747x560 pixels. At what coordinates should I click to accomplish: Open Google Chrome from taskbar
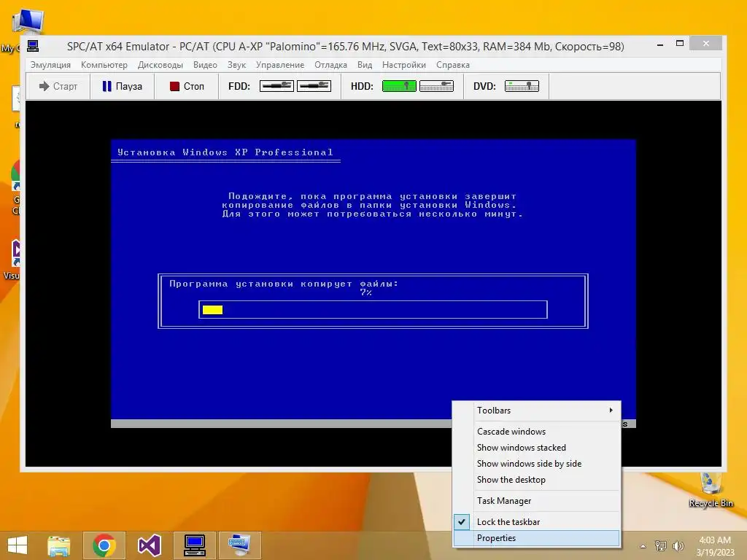click(104, 545)
